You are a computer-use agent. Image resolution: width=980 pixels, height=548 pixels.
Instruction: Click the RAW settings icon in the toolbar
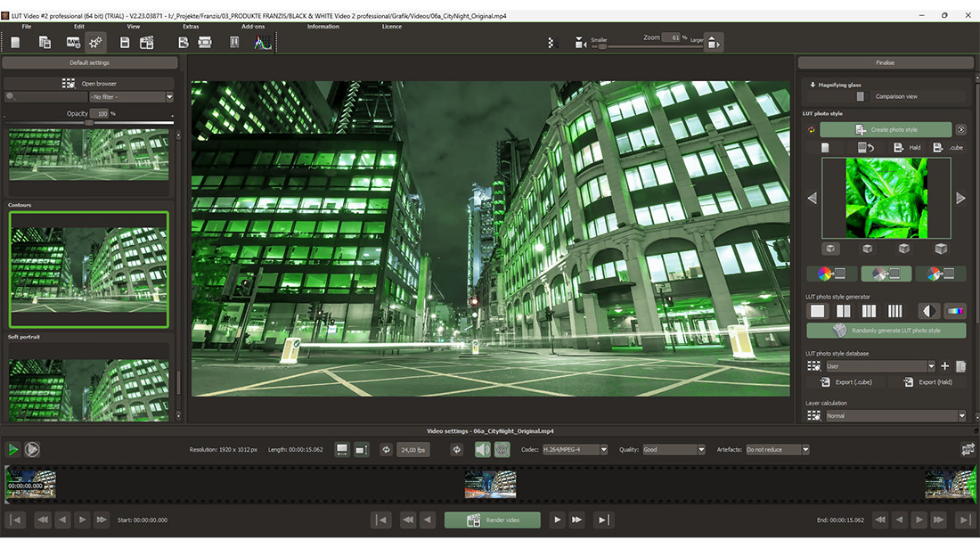click(x=74, y=42)
